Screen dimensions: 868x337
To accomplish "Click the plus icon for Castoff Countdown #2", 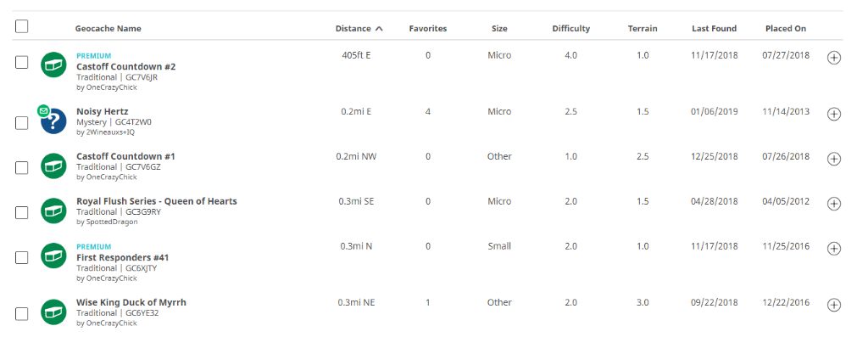I will [x=834, y=58].
